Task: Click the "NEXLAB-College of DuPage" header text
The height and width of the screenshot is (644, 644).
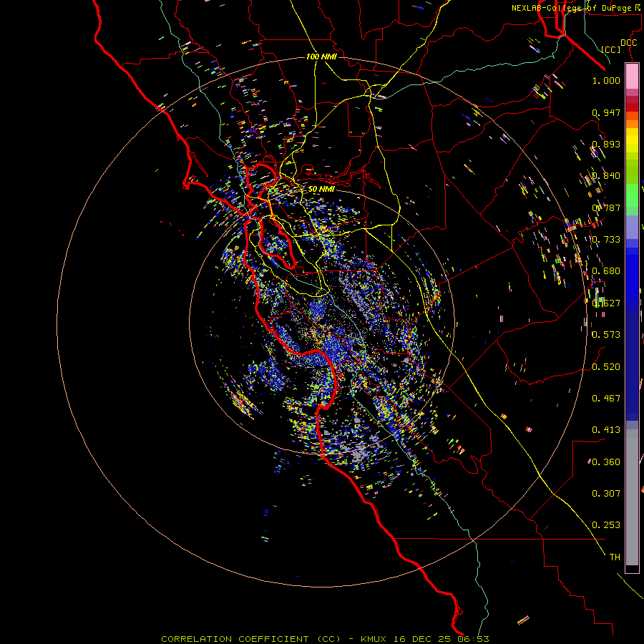Action: 572,8
